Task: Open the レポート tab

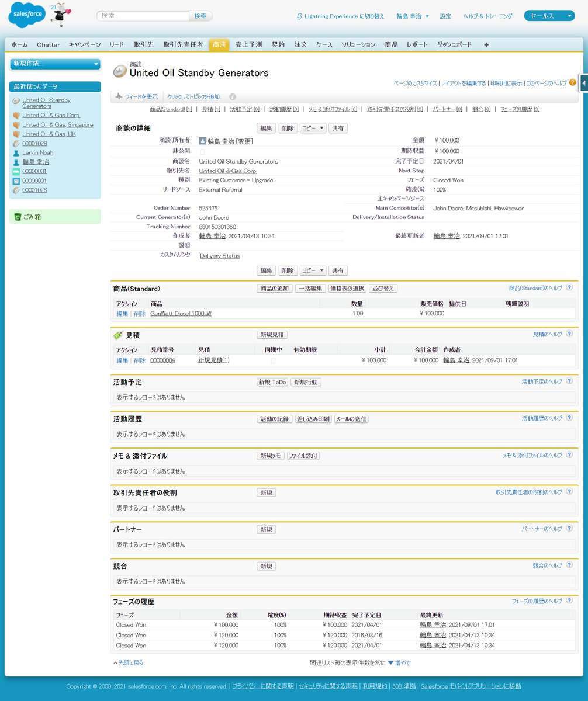Action: [x=417, y=44]
